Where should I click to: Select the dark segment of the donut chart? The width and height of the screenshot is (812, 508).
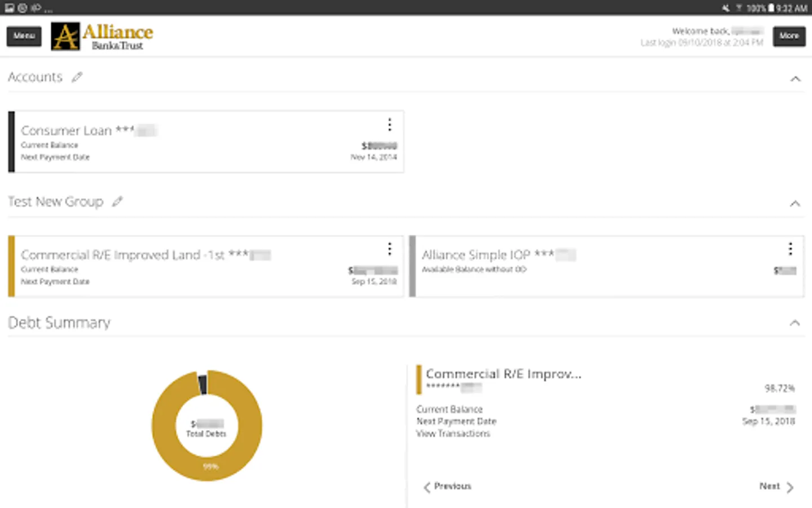click(x=202, y=384)
